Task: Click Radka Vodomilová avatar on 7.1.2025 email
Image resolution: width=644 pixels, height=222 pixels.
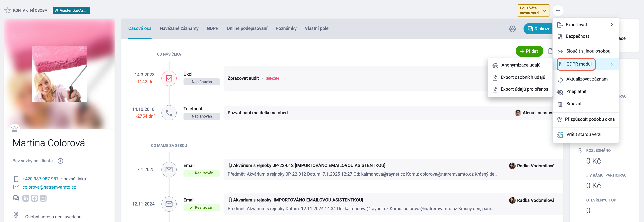Action: [512, 166]
